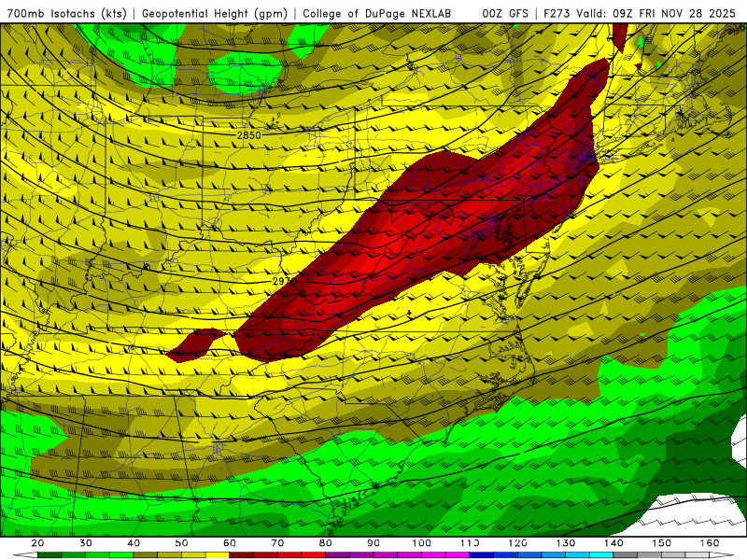
Task: Click the 150 value on the color scale
Action: pyautogui.click(x=662, y=543)
